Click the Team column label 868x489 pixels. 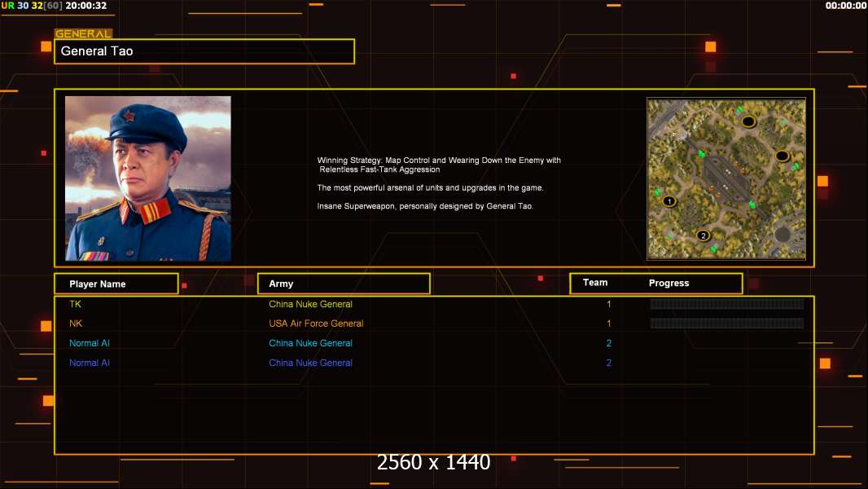coord(595,283)
